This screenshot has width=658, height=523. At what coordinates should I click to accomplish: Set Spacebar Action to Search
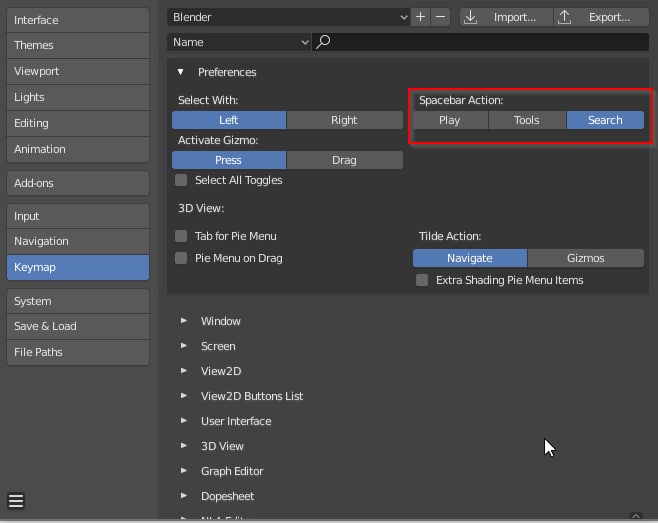(x=605, y=120)
